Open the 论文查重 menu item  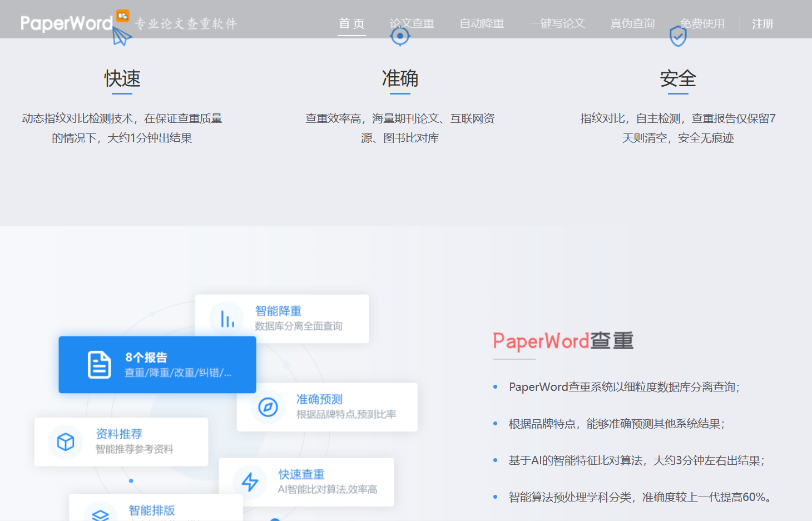[412, 24]
